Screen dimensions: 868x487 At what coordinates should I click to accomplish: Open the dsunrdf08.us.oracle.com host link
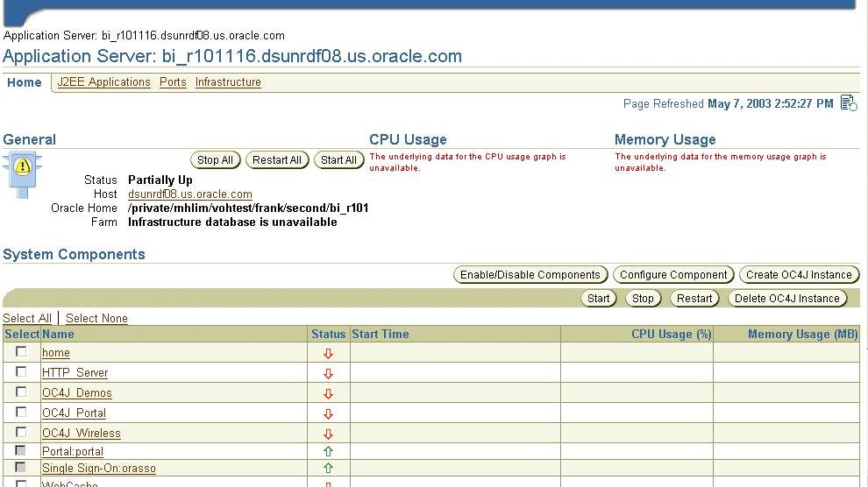click(190, 194)
